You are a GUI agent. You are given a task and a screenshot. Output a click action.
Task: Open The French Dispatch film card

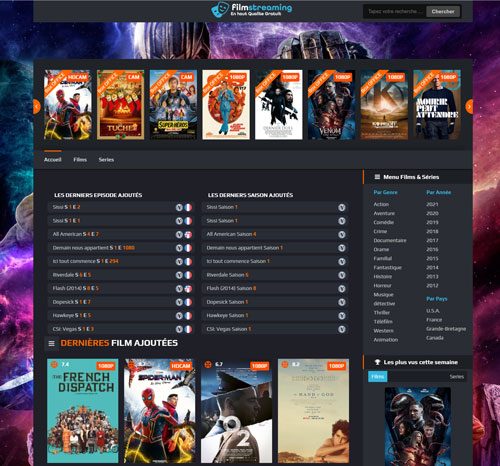click(83, 411)
